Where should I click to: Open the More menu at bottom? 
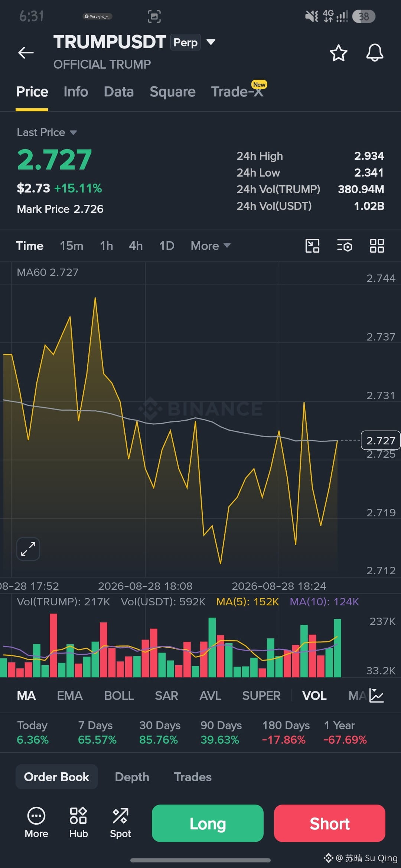point(36,823)
